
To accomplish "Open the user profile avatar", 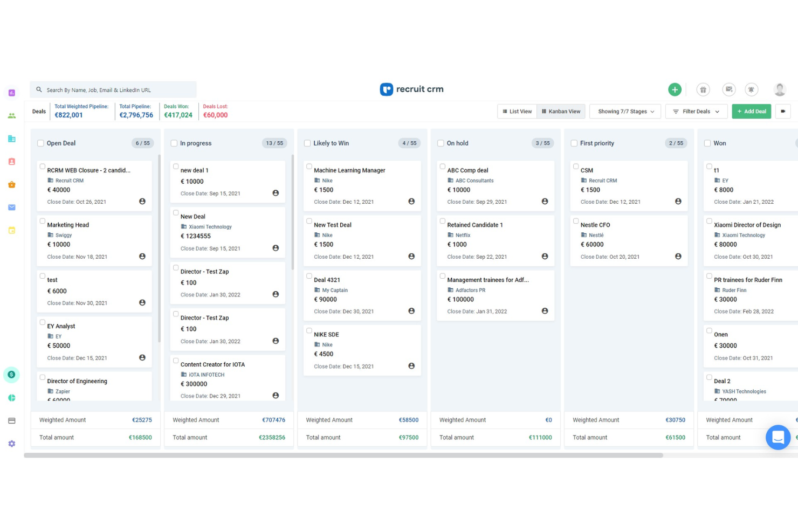I will (x=780, y=89).
